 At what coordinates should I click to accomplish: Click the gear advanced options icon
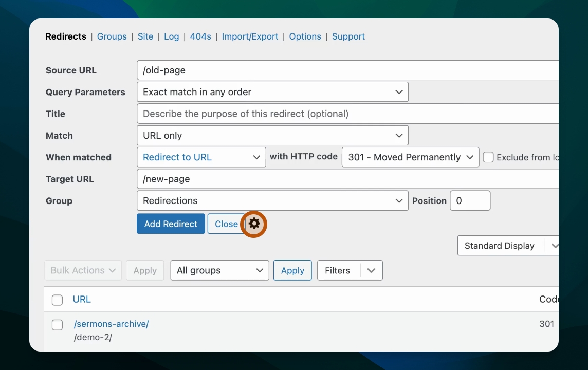click(254, 224)
